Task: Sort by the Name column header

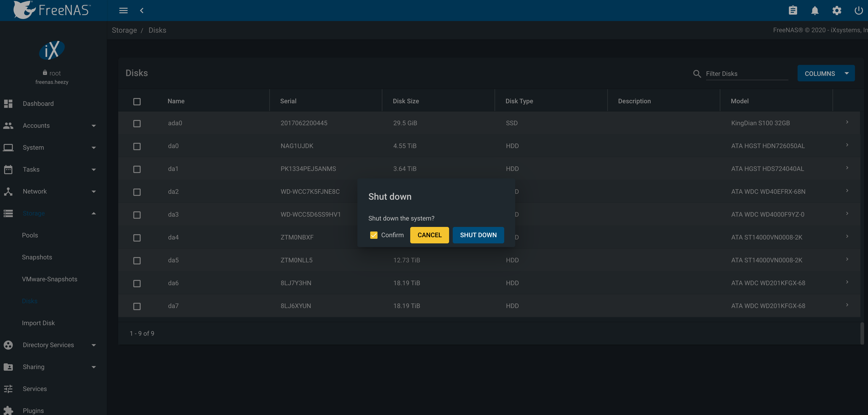Action: (x=176, y=101)
